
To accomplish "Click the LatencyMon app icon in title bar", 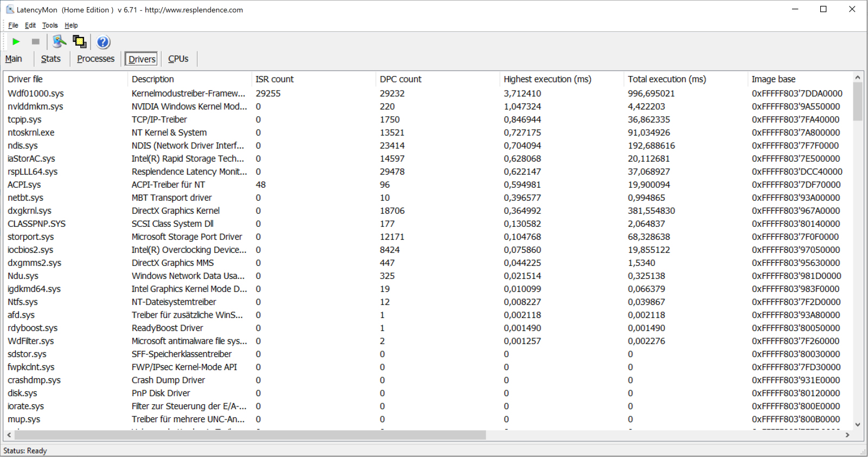I will pyautogui.click(x=10, y=10).
